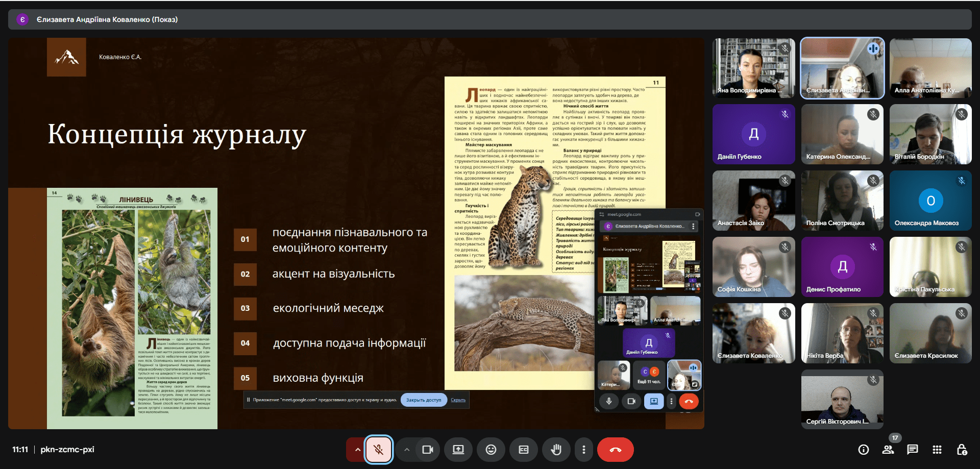Click the present screen icon
Screen dimensions: 980x469
click(x=458, y=450)
